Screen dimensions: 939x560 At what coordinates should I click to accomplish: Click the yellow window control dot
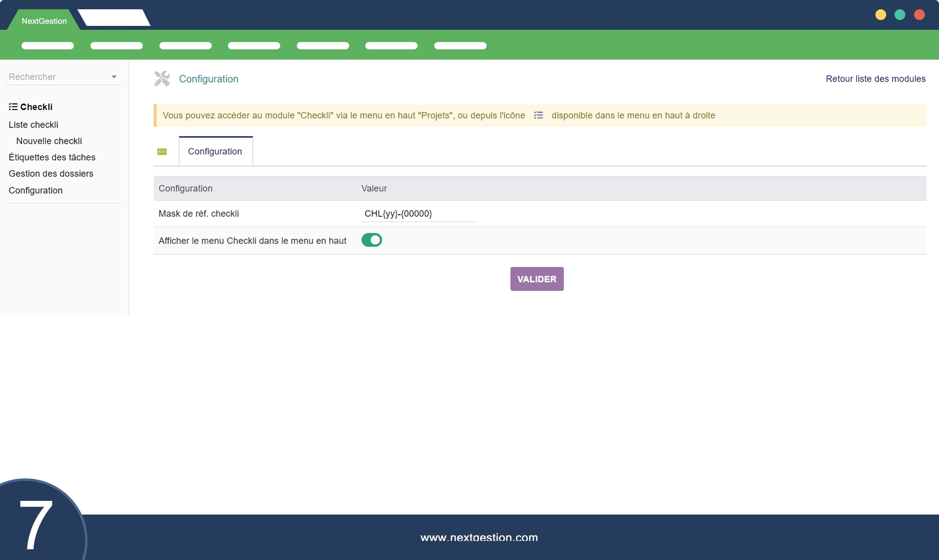coord(880,15)
